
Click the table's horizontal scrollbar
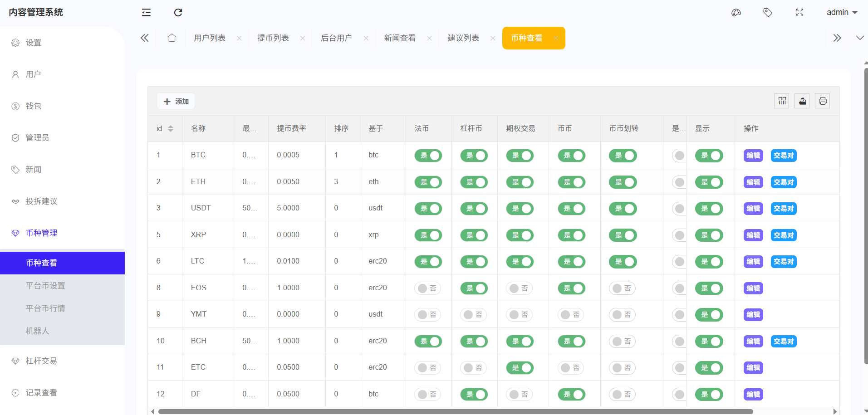click(454, 411)
